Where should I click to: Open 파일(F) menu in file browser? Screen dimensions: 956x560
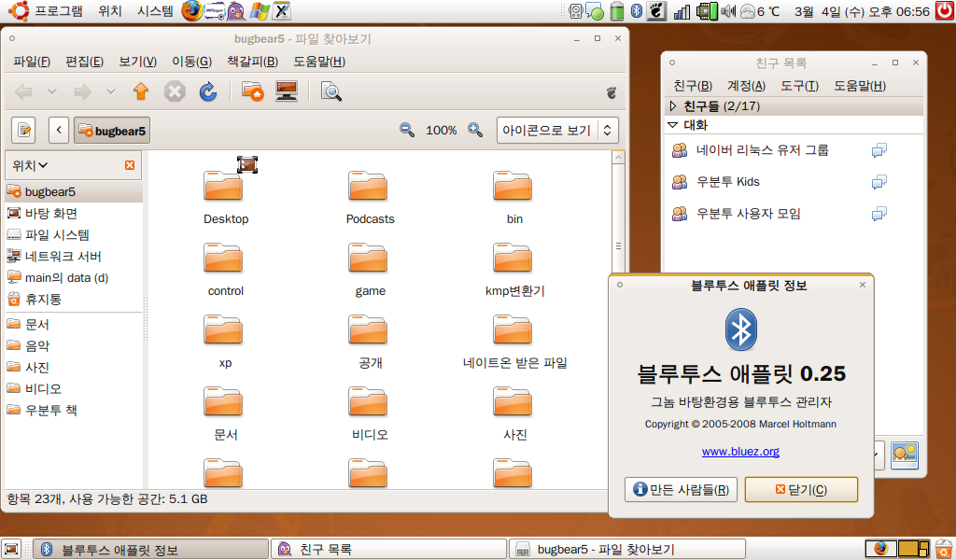click(x=32, y=62)
